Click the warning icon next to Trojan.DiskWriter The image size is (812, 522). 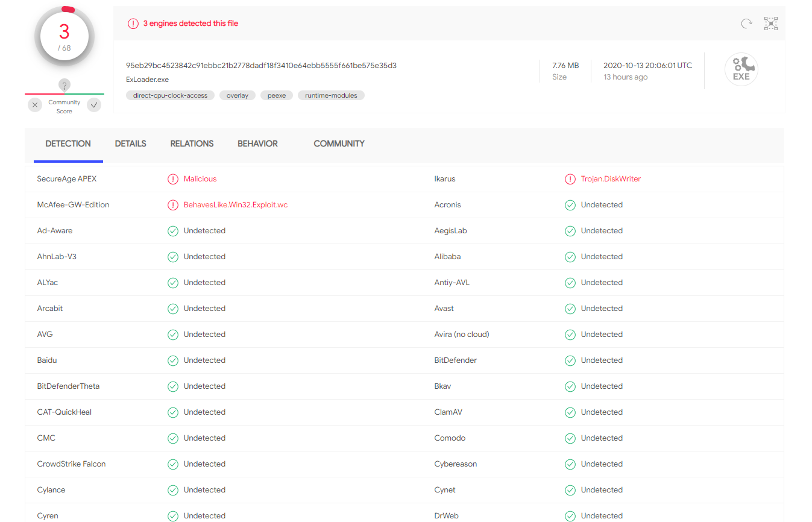[570, 179]
